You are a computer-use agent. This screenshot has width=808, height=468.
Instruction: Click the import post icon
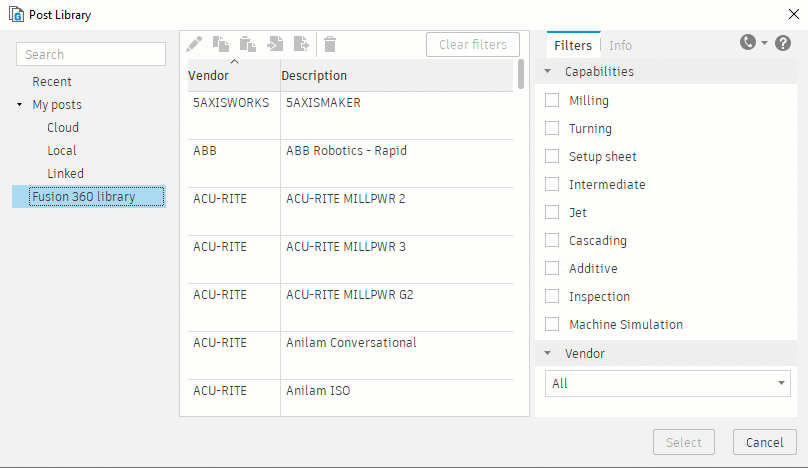pos(275,44)
